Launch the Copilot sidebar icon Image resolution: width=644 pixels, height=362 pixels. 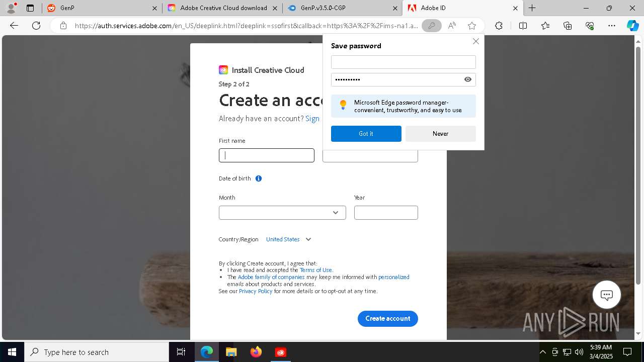coord(632,26)
